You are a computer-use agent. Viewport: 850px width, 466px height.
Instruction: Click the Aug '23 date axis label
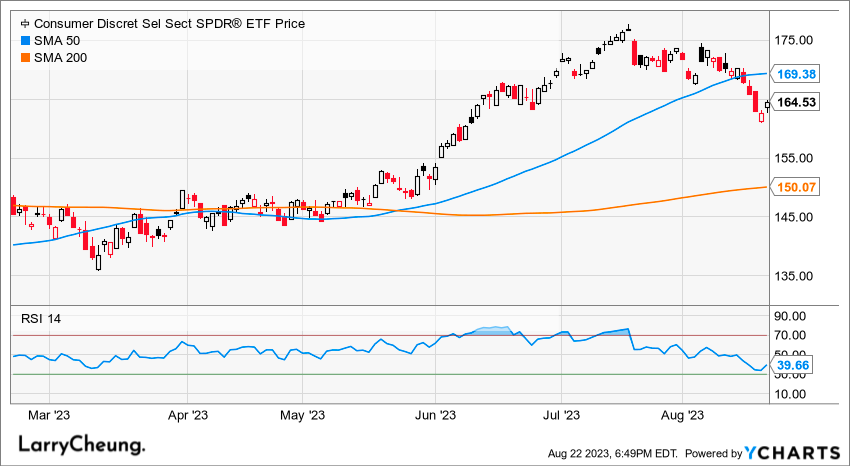[682, 416]
